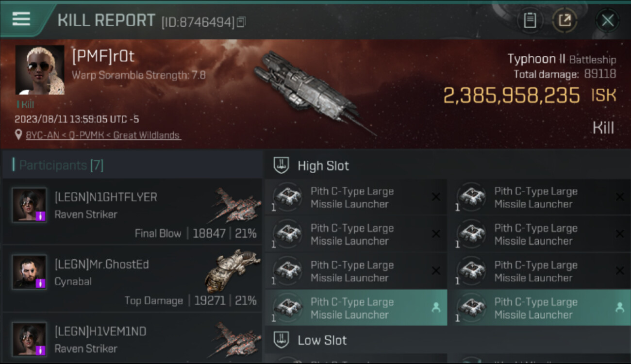This screenshot has height=364, width=631.
Task: Open the hamburger menu
Action: tap(21, 19)
